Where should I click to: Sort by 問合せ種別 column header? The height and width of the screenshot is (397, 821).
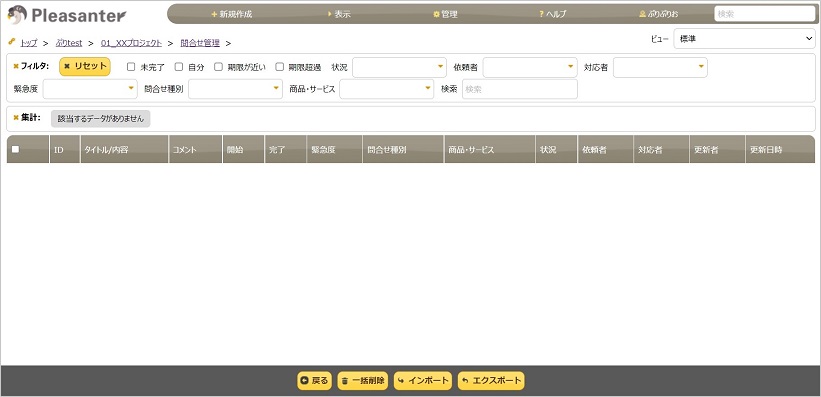point(403,149)
